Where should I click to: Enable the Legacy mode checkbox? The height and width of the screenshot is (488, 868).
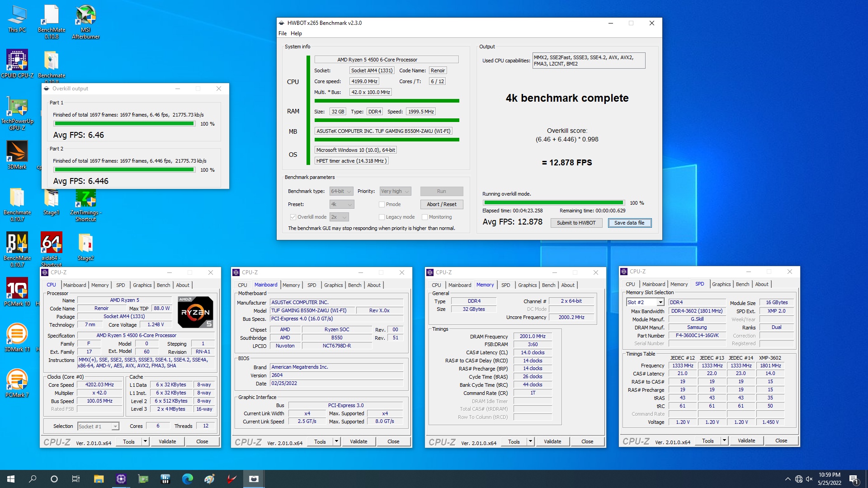click(382, 217)
